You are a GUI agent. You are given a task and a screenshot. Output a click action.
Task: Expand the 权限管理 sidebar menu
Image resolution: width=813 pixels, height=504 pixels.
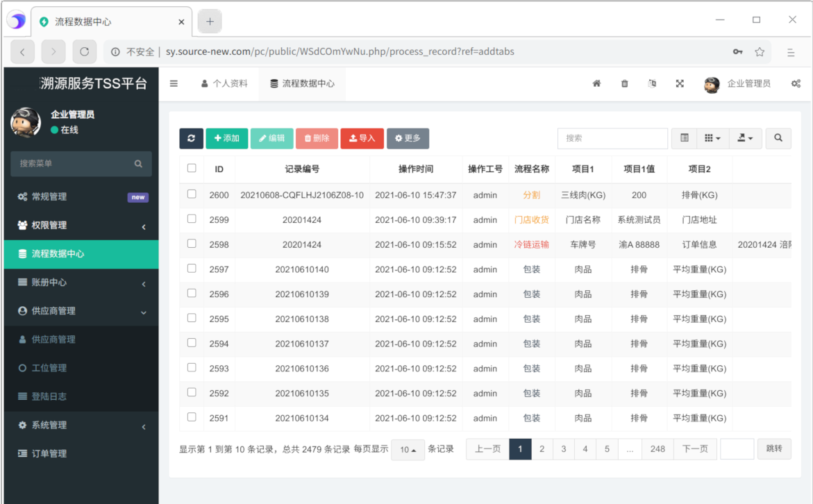(81, 226)
